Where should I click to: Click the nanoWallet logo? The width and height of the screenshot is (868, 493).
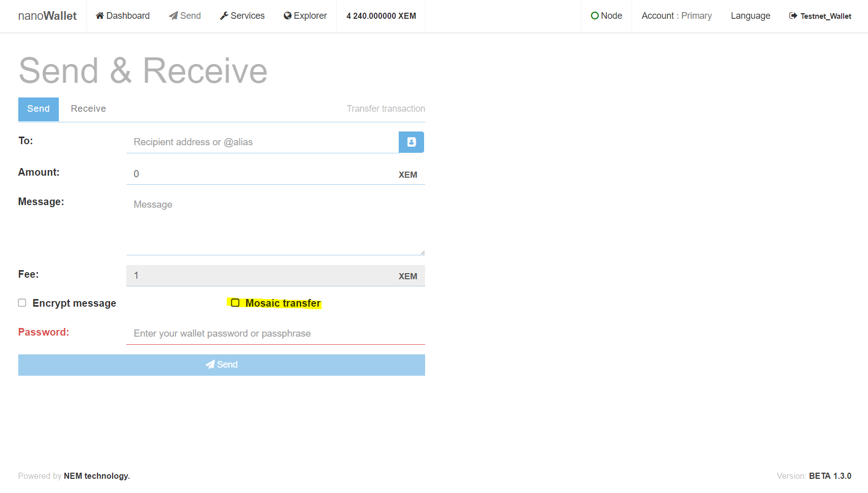click(x=47, y=16)
